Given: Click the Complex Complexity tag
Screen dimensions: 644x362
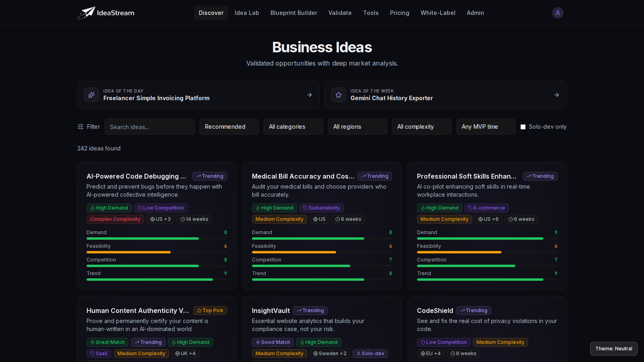Looking at the screenshot, I should click(115, 219).
